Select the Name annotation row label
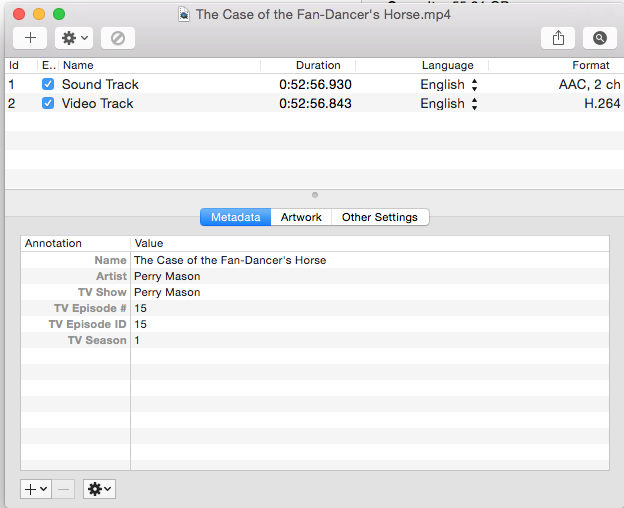 point(110,260)
